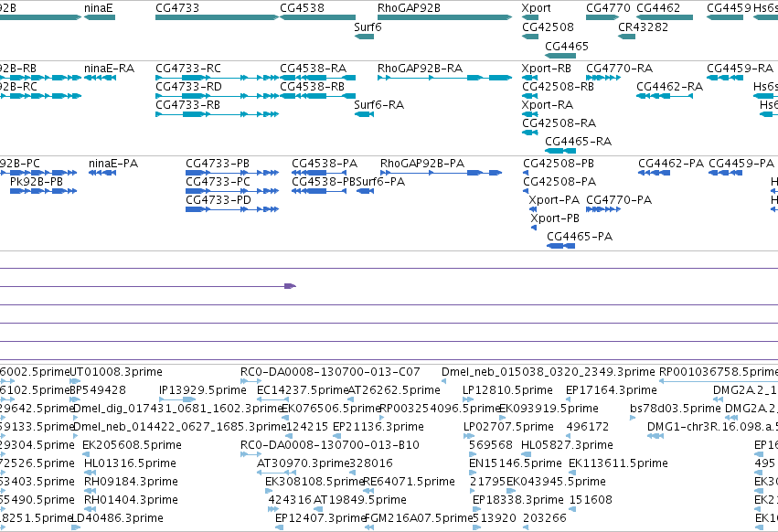The height and width of the screenshot is (532, 778).
Task: Click protein CG4538-PA
Action: [x=319, y=173]
